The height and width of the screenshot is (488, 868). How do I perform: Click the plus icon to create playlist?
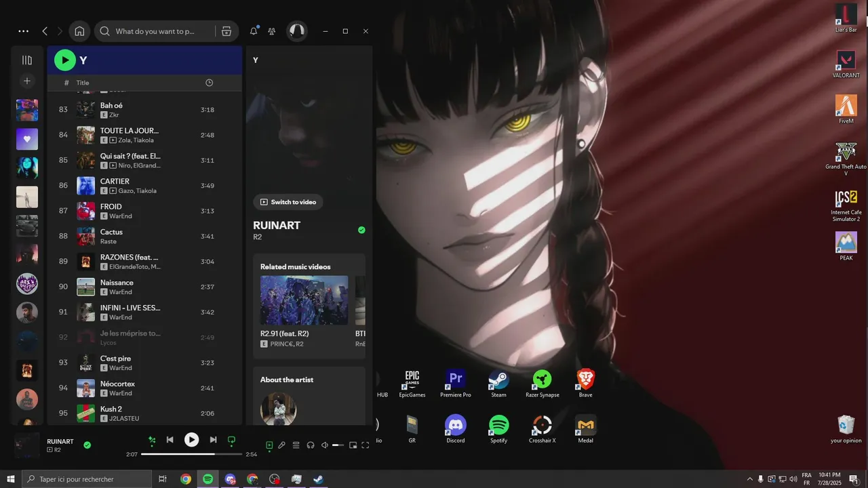pyautogui.click(x=27, y=81)
